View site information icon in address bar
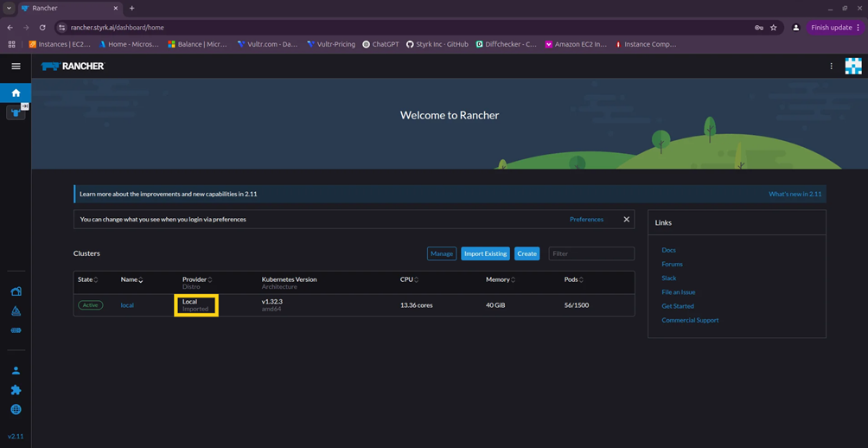 tap(62, 27)
